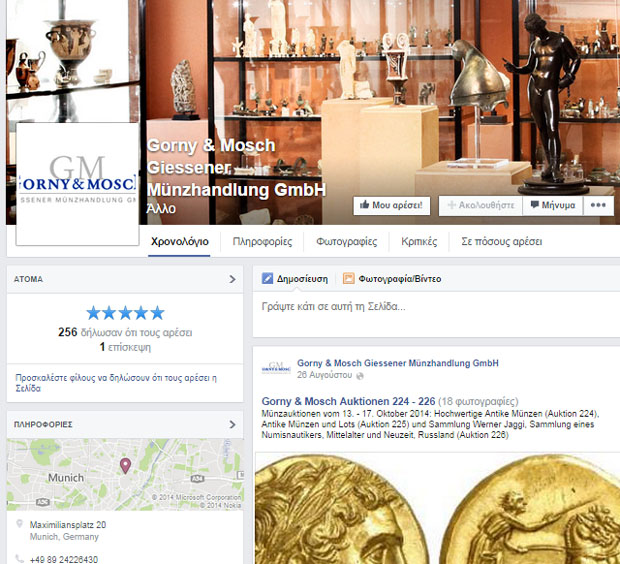The height and width of the screenshot is (564, 620).
Task: Open the 'Σε πόσους αρέσει' tab
Action: (501, 241)
